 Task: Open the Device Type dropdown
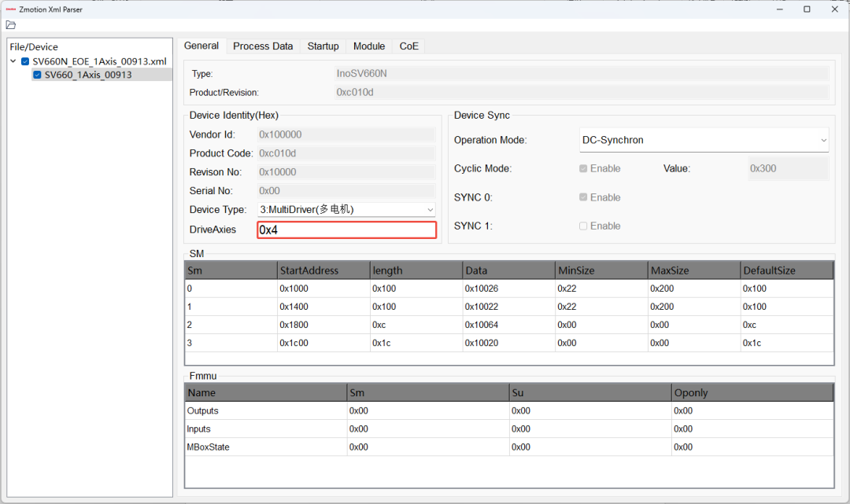pos(346,209)
